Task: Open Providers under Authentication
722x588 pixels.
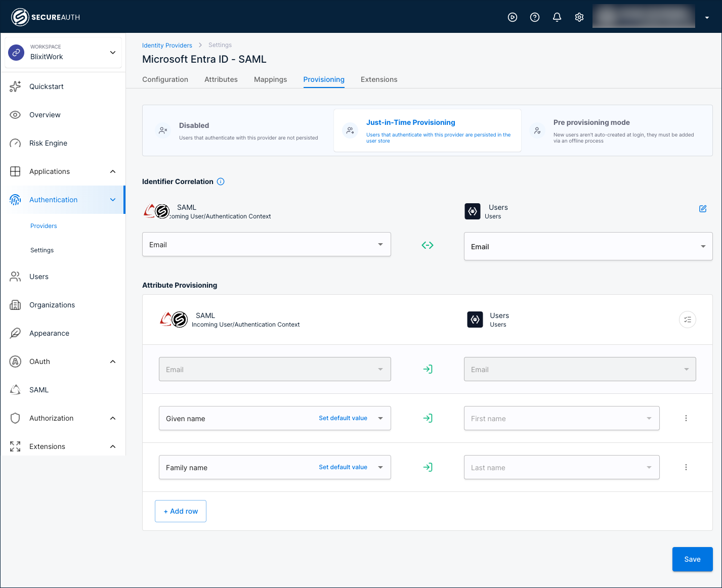Action: coord(44,226)
